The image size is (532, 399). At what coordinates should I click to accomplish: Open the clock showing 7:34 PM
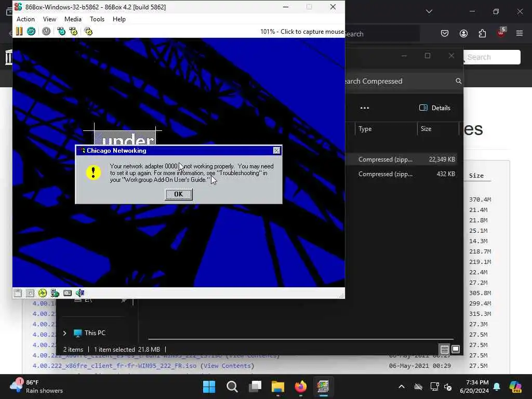pyautogui.click(x=474, y=387)
